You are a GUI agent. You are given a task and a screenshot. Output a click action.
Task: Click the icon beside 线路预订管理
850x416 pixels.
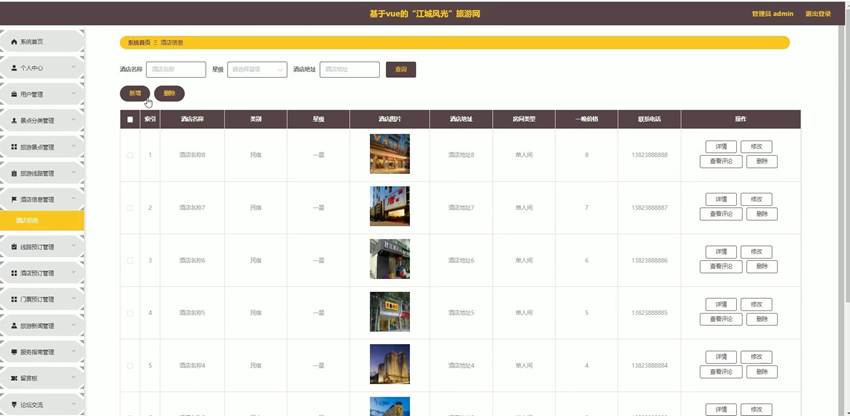pyautogui.click(x=14, y=247)
